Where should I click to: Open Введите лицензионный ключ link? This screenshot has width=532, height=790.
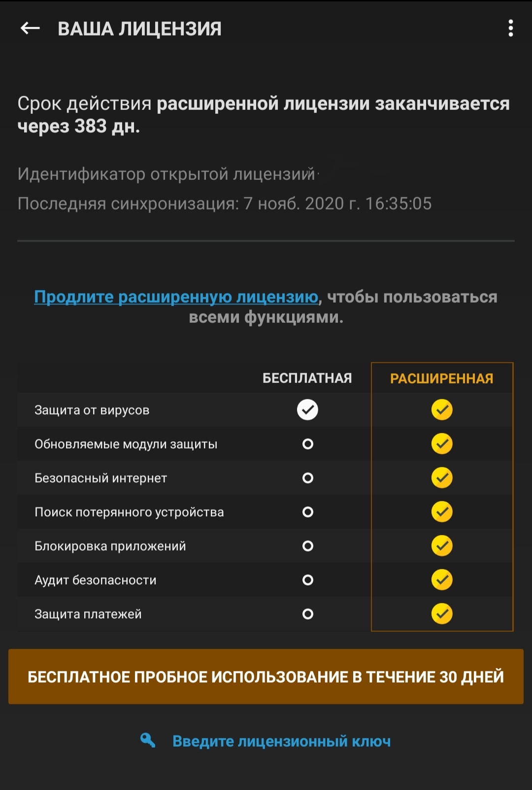pyautogui.click(x=282, y=741)
